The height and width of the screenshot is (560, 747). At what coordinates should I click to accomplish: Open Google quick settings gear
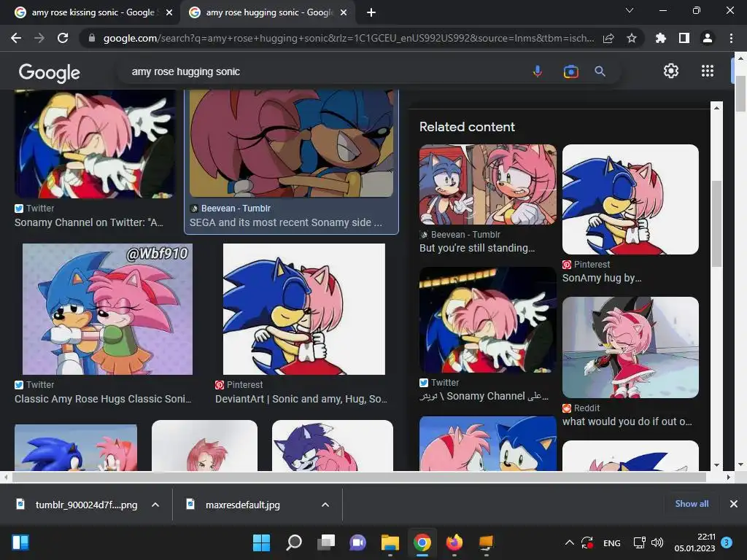[x=671, y=71]
